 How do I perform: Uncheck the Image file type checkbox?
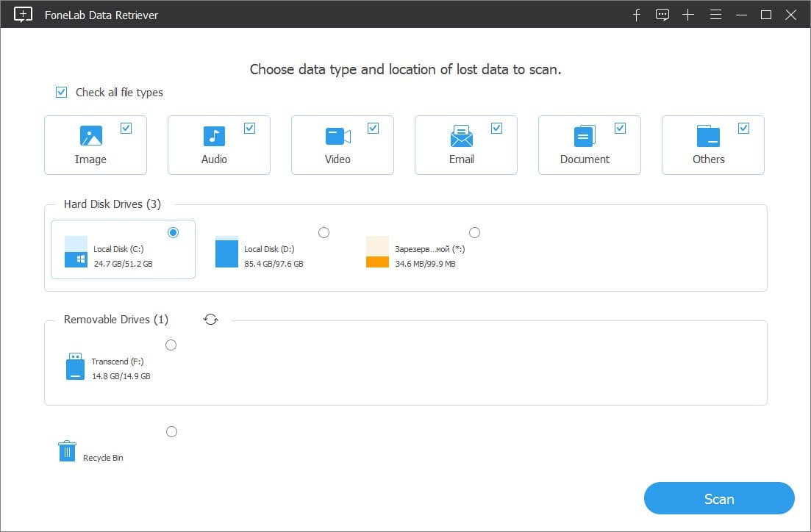tap(126, 126)
